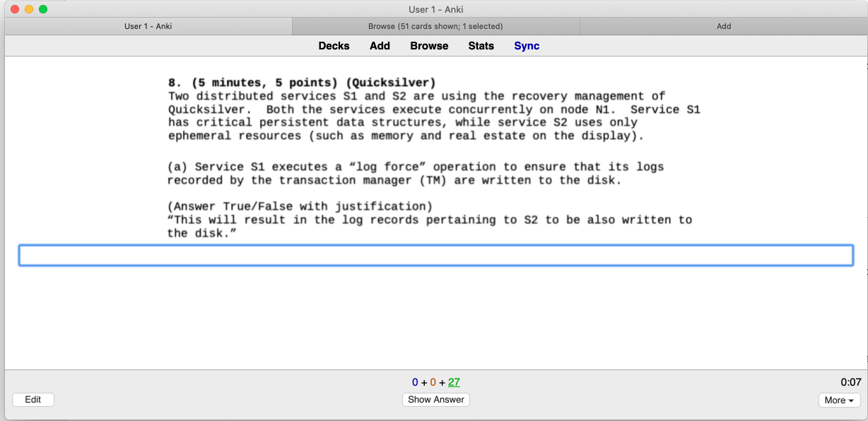Viewport: 868px width, 421px height.
Task: Click the line starting 'ephemeral resources'
Action: click(x=406, y=136)
